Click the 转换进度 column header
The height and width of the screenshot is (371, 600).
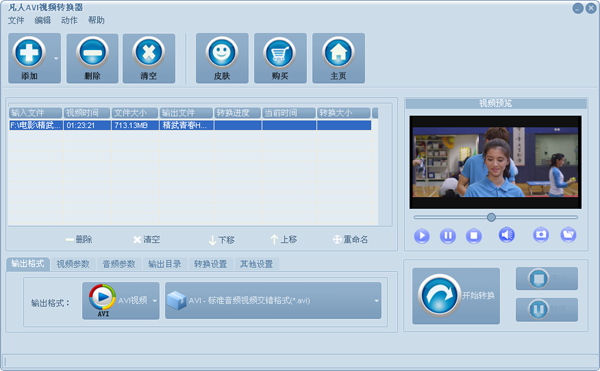237,113
